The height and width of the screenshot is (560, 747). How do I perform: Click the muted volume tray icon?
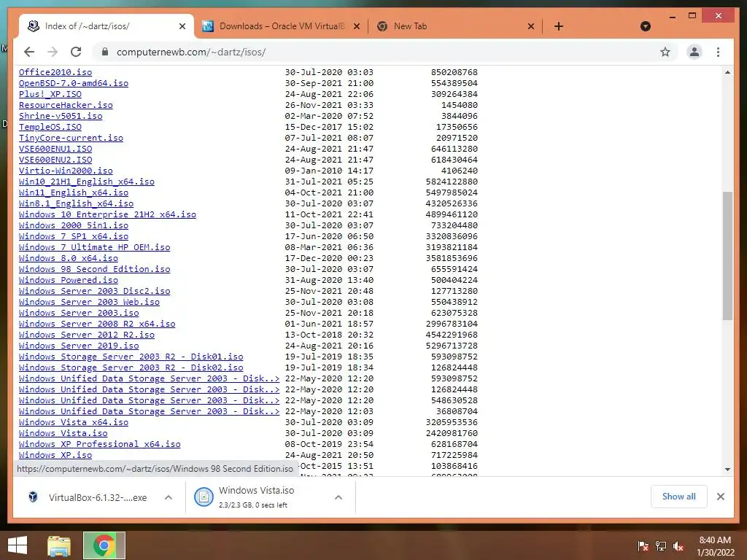(678, 546)
